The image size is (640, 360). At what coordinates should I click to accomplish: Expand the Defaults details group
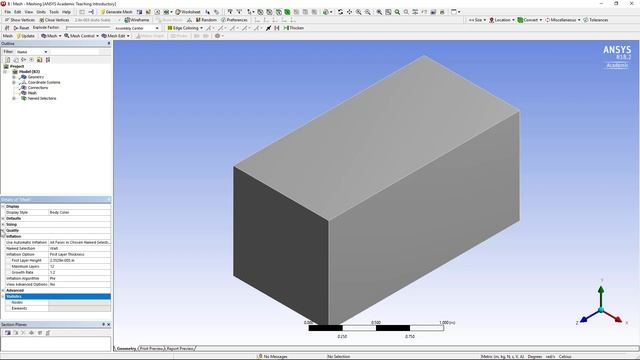click(x=3, y=218)
